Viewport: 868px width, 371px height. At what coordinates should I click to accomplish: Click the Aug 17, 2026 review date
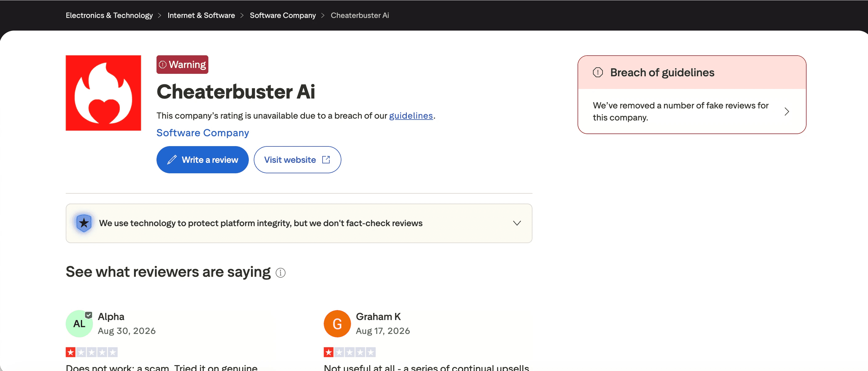[x=383, y=331]
